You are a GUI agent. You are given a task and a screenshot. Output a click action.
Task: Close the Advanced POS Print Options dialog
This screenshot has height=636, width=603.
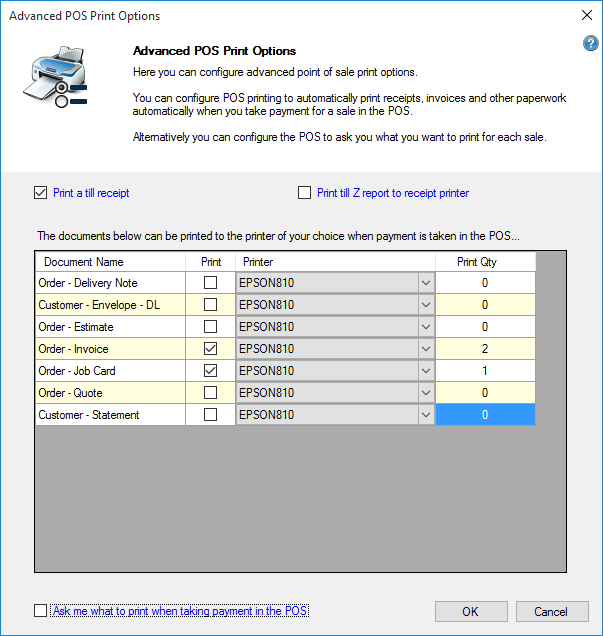click(x=585, y=15)
